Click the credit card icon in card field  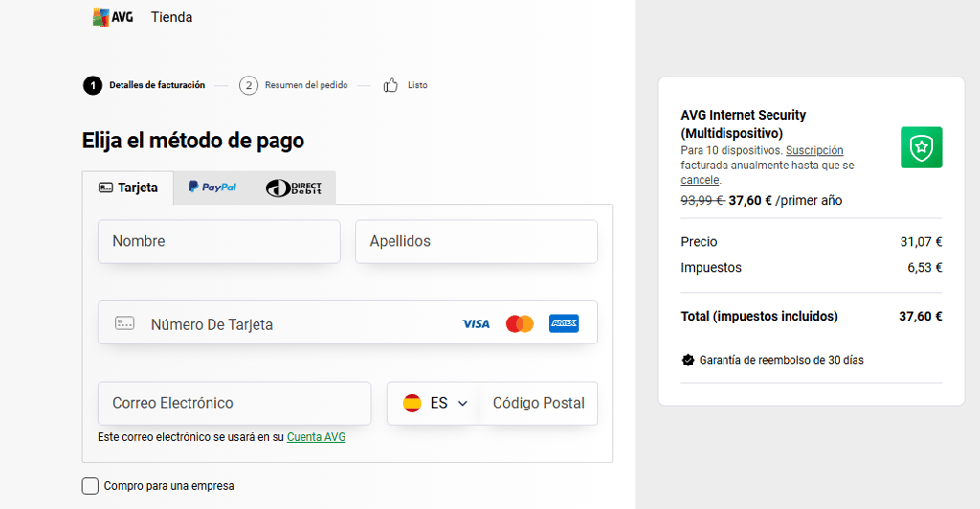(124, 323)
